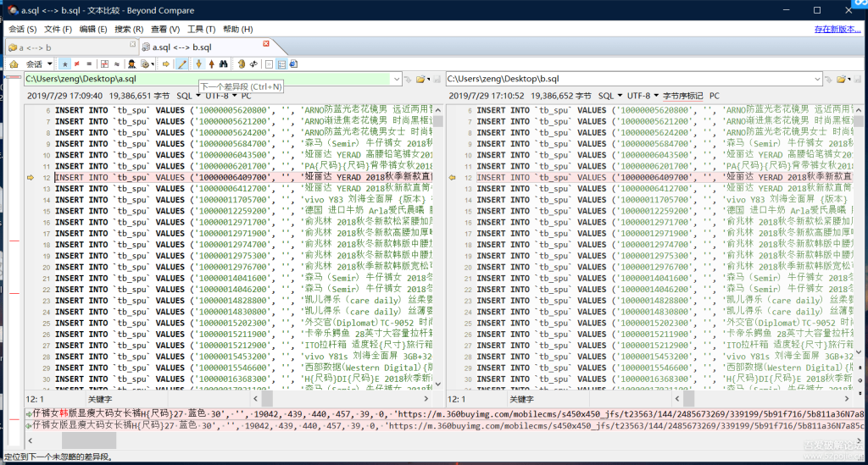Go to next difference section arrow

pyautogui.click(x=198, y=64)
